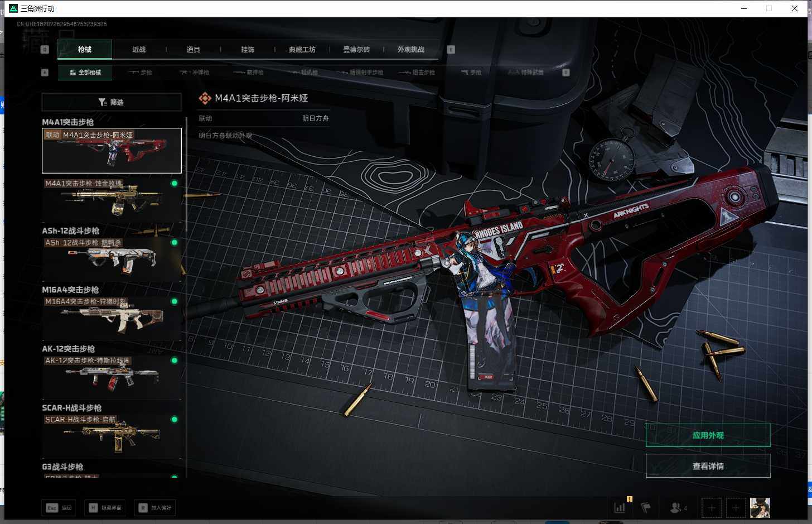This screenshot has height=524, width=812.
Task: Click the 明日方舟 collaboration value text
Action: click(316, 118)
